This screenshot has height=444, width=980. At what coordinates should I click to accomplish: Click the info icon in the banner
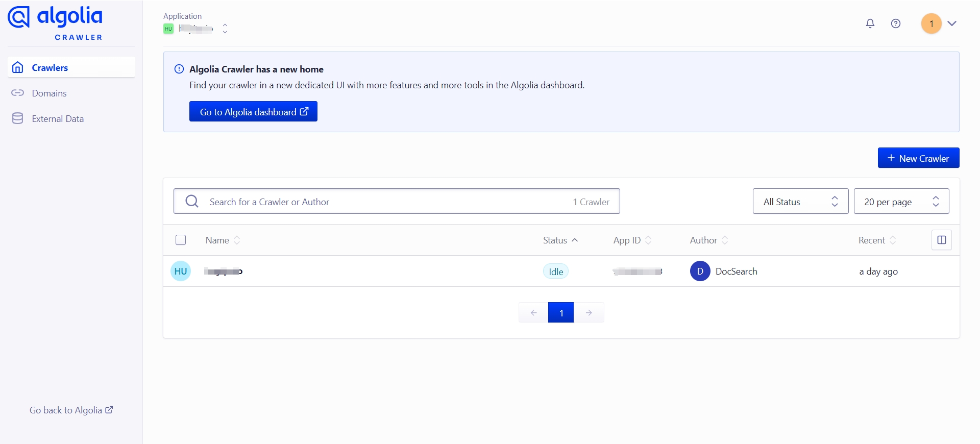pos(179,69)
